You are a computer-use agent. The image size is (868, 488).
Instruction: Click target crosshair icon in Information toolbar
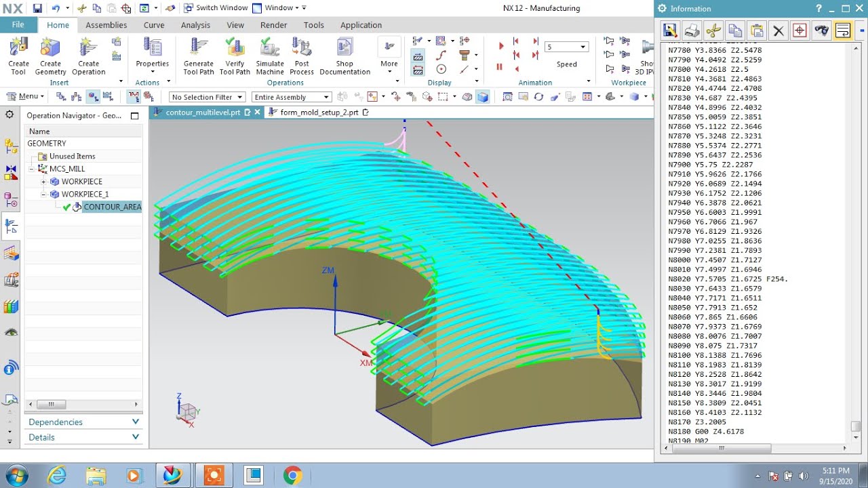pos(800,30)
